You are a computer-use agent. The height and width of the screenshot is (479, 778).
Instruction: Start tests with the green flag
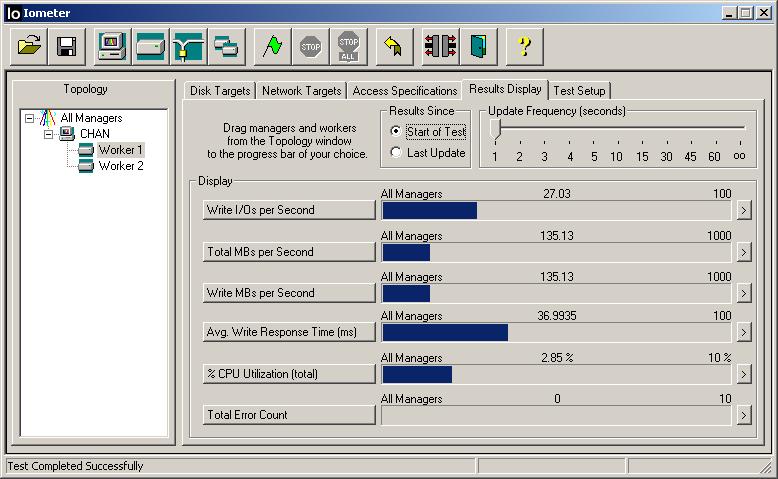(272, 47)
